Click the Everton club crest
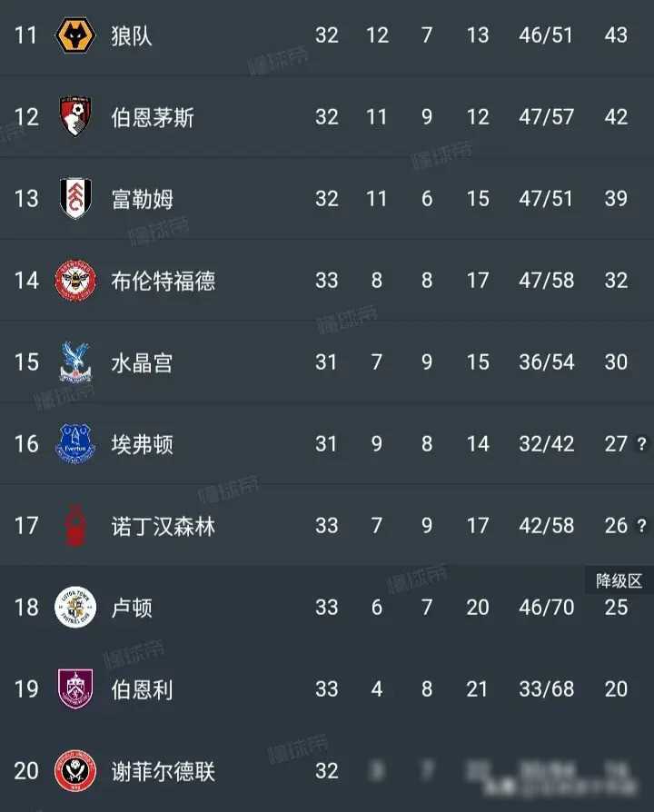 pos(77,444)
